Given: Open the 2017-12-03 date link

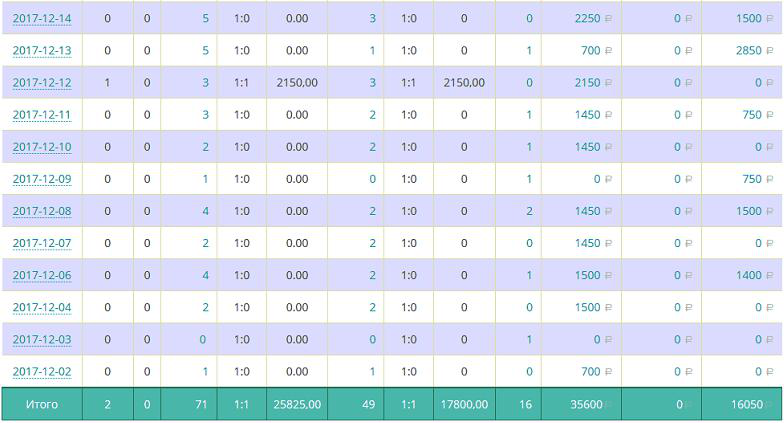Looking at the screenshot, I should tap(41, 339).
